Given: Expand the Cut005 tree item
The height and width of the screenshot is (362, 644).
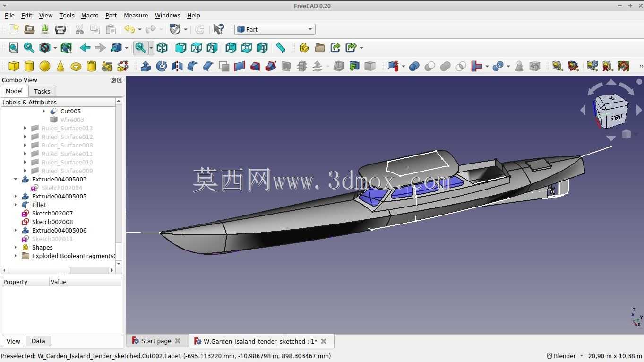Looking at the screenshot, I should 44,111.
